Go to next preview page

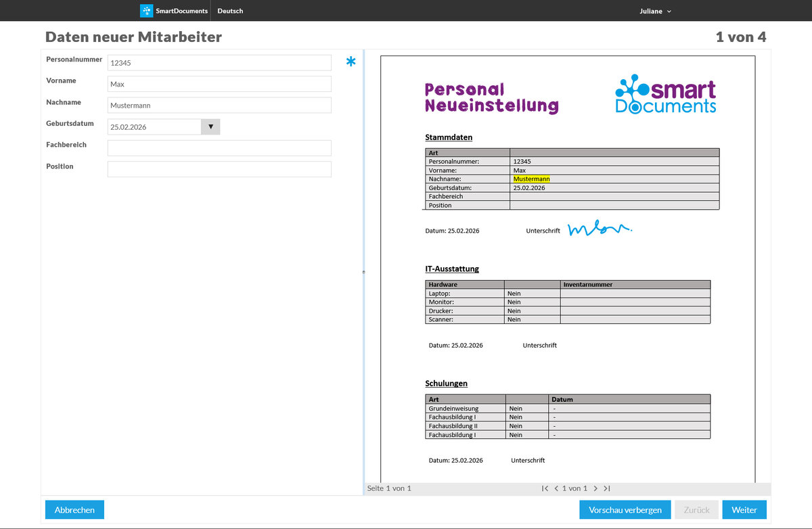coord(595,488)
